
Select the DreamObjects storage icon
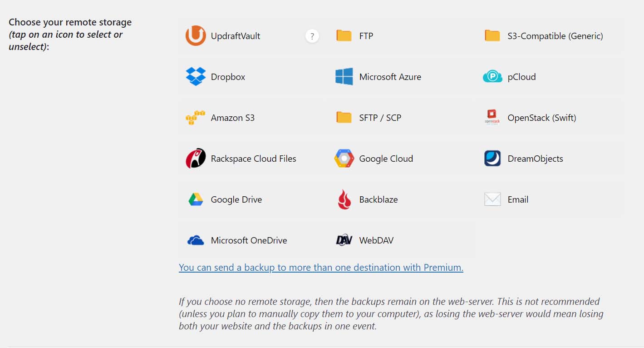[x=492, y=158]
